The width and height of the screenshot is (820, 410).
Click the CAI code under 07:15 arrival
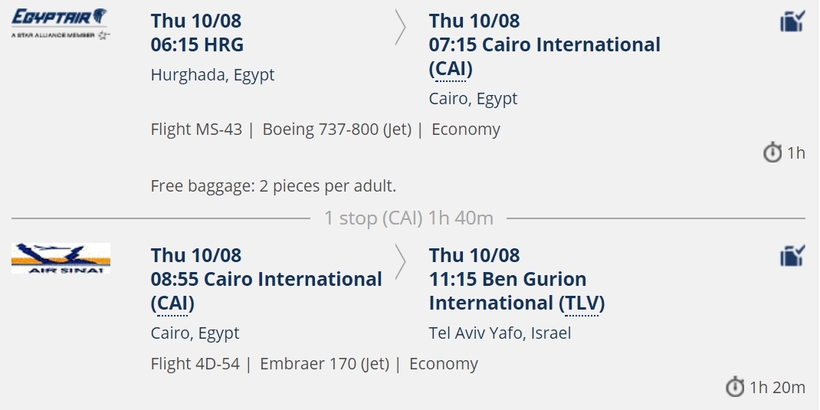click(450, 69)
